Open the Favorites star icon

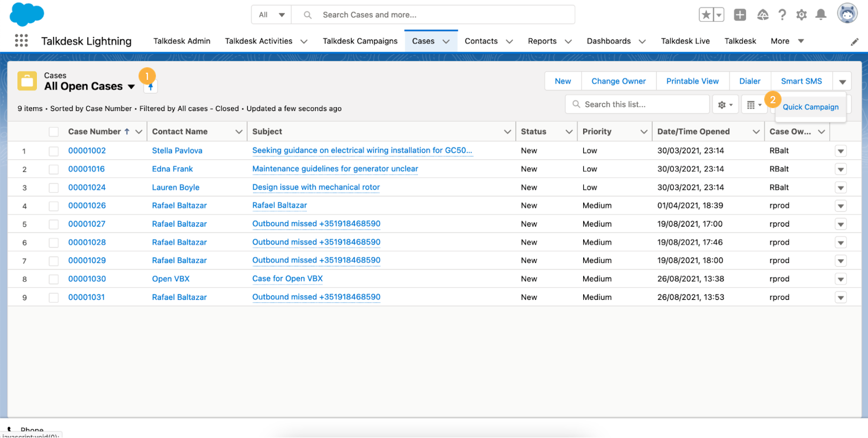tap(706, 15)
